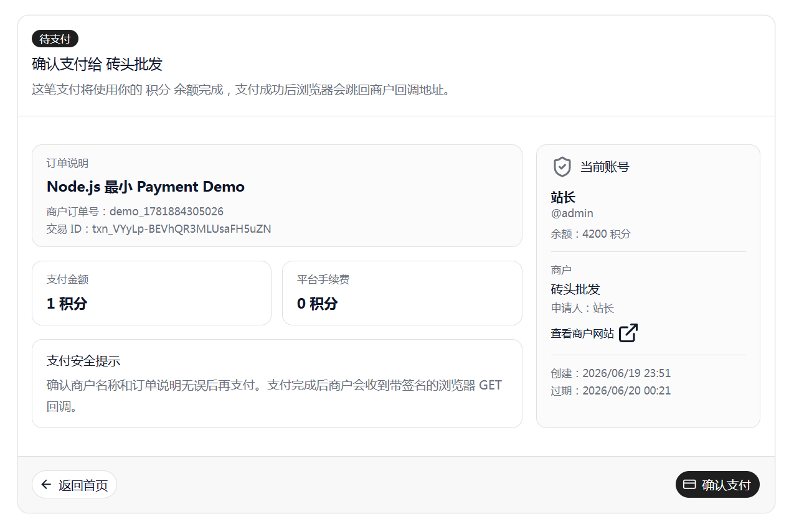The height and width of the screenshot is (532, 794).
Task: Click the title Node.js 最小 Payment Demo
Action: pos(146,187)
